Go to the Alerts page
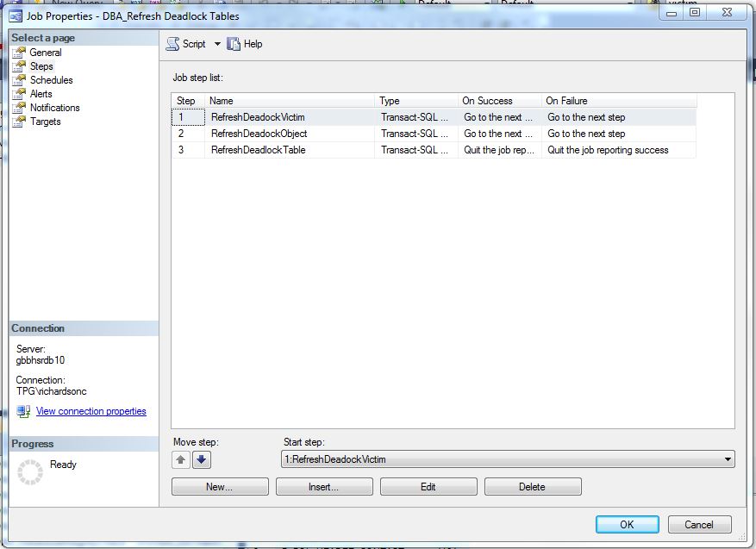 41,94
